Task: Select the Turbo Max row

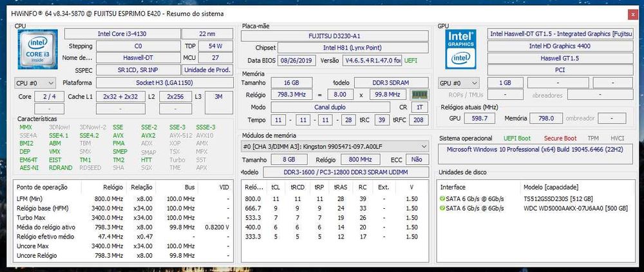Action: [123, 218]
